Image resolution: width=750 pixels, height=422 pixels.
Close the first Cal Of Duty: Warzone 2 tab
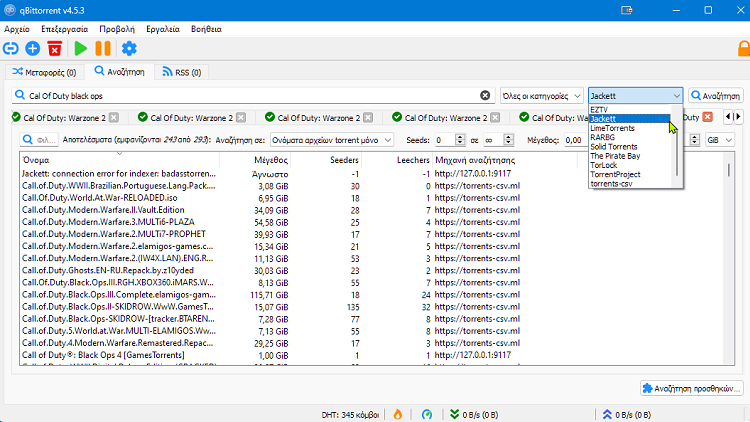(x=113, y=117)
